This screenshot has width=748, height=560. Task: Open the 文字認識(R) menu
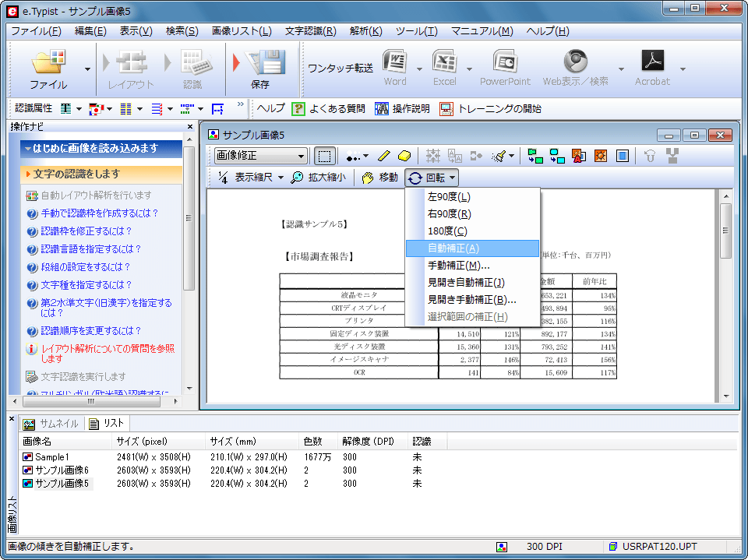click(311, 31)
